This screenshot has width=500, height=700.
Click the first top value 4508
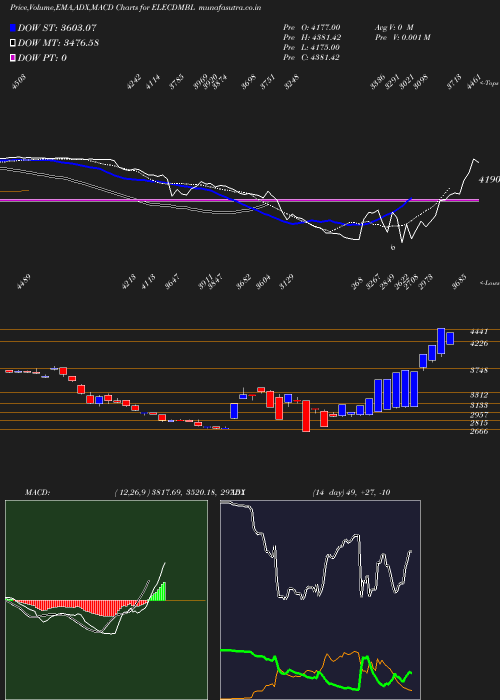pyautogui.click(x=20, y=83)
